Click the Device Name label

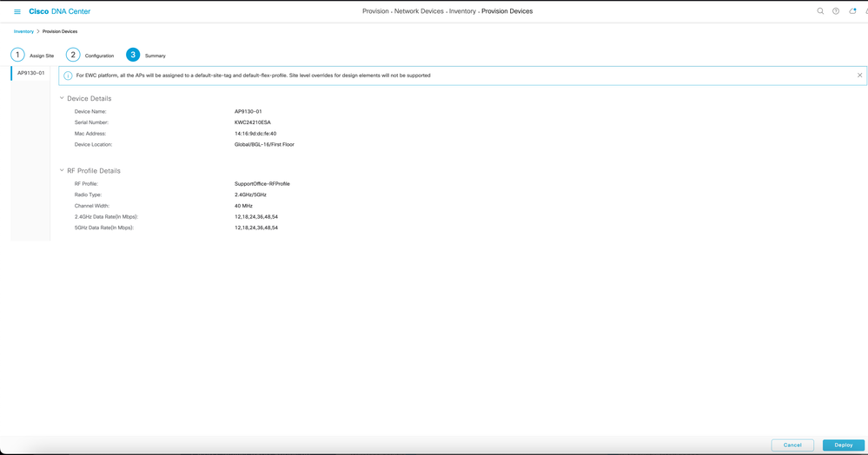[90, 111]
